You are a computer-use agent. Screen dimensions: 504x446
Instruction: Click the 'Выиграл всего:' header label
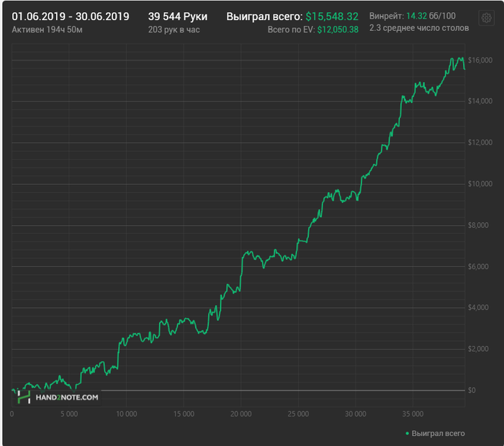coord(264,17)
